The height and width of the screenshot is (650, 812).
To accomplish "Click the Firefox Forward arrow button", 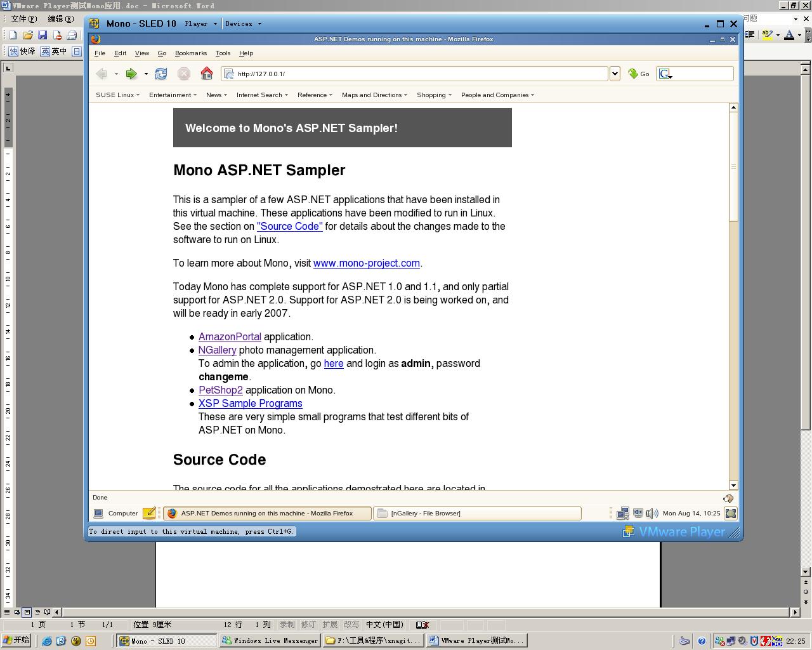I will point(131,74).
